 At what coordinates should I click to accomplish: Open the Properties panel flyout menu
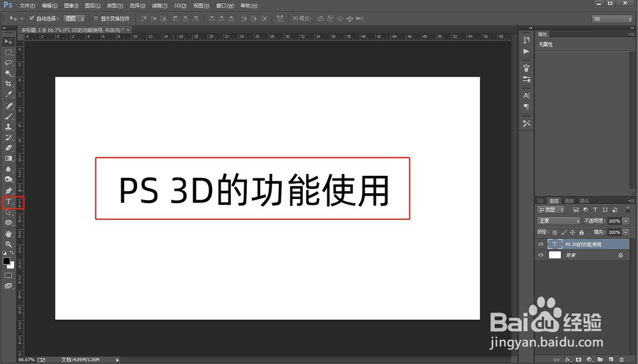click(x=631, y=34)
